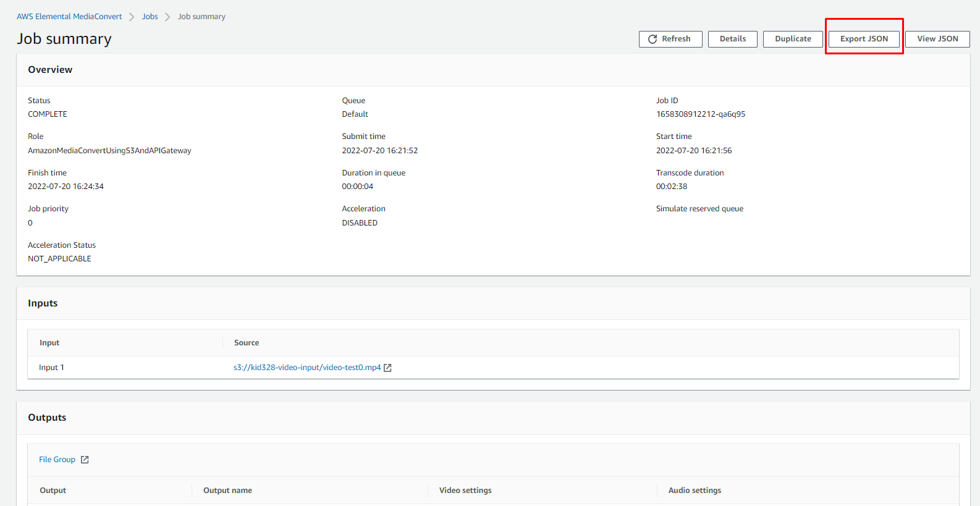The height and width of the screenshot is (506, 980).
Task: Click the refresh icon in Refresh button
Action: point(652,39)
